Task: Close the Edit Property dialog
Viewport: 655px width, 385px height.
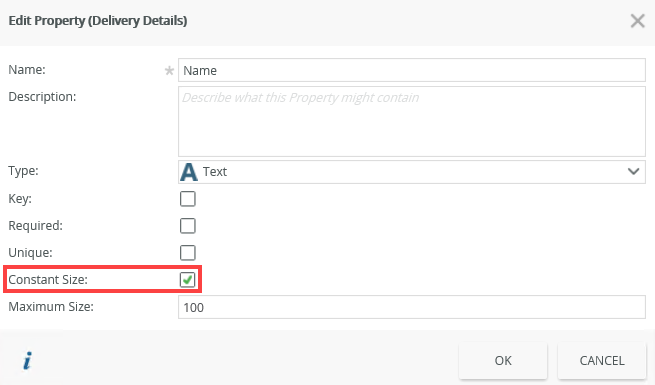Action: (x=637, y=20)
